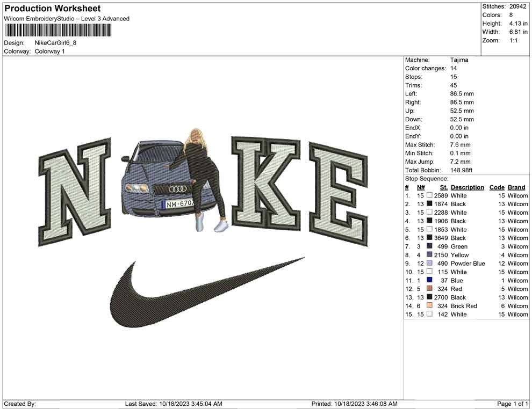Select the Black swatch at stop 2
Image resolution: width=532 pixels, height=409 pixels.
point(429,204)
